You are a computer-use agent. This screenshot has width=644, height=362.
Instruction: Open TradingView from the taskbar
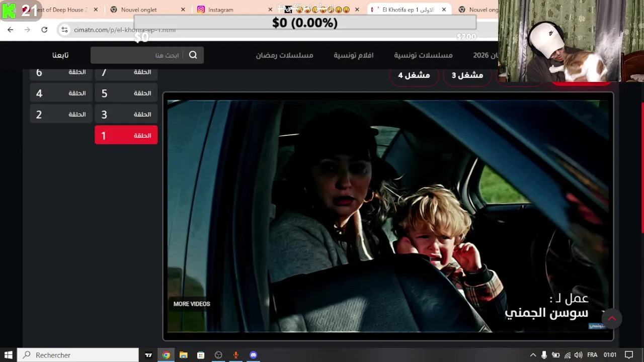tap(148, 355)
